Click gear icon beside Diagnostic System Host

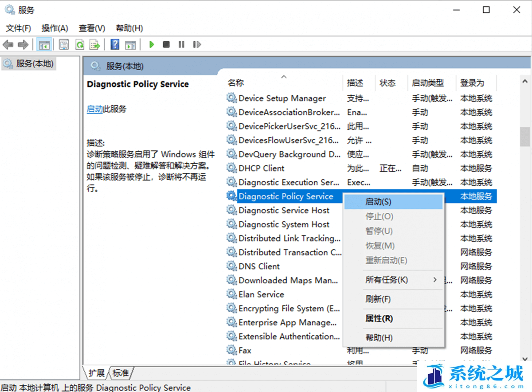231,224
